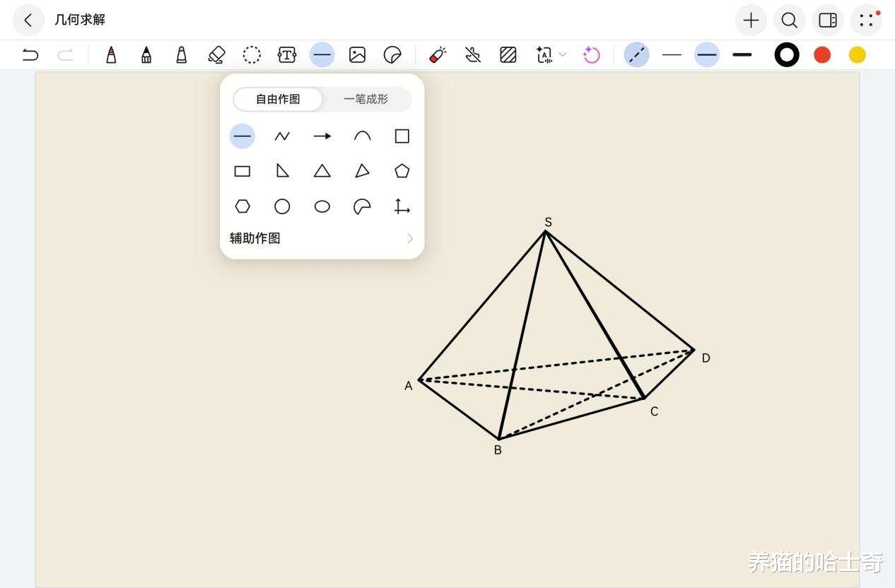Open the search magnifier
Screen dimensions: 895x588
point(789,20)
